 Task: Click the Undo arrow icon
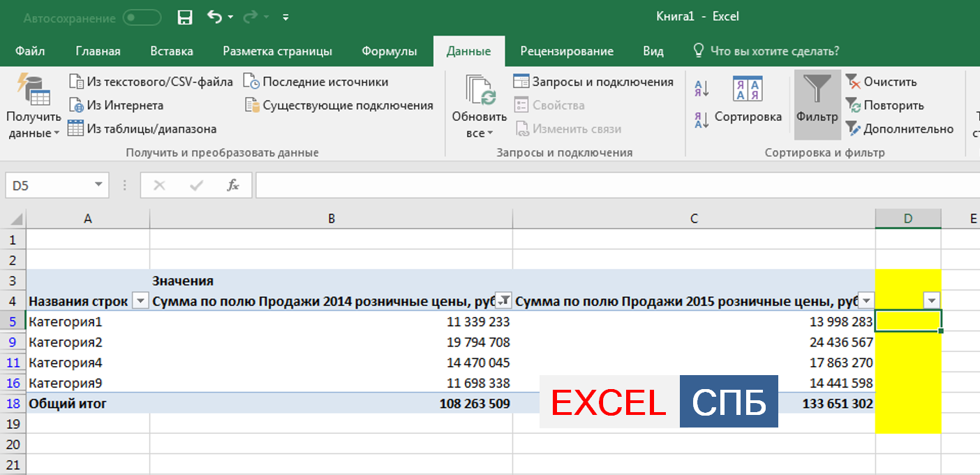pos(215,17)
